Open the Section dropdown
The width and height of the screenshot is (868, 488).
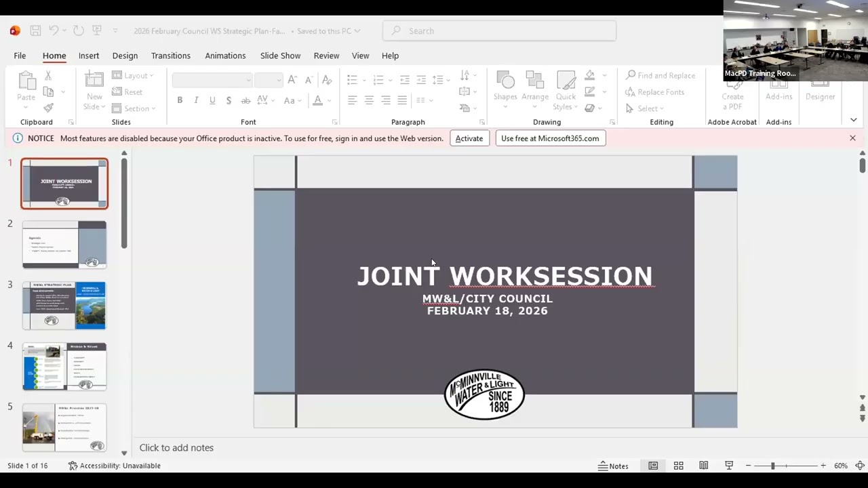tap(134, 108)
